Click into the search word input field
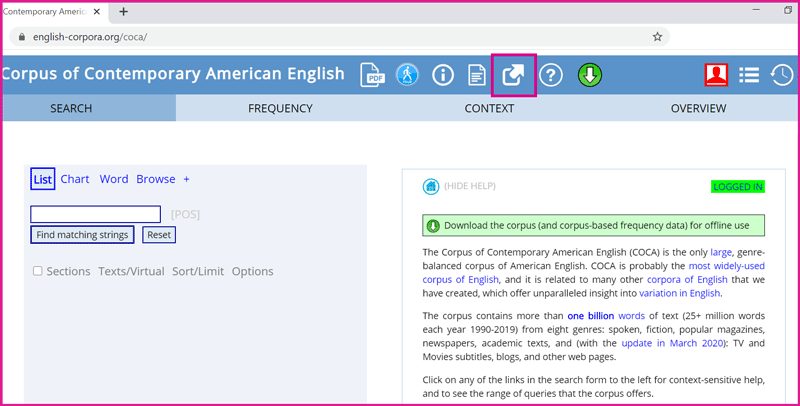 coord(95,214)
